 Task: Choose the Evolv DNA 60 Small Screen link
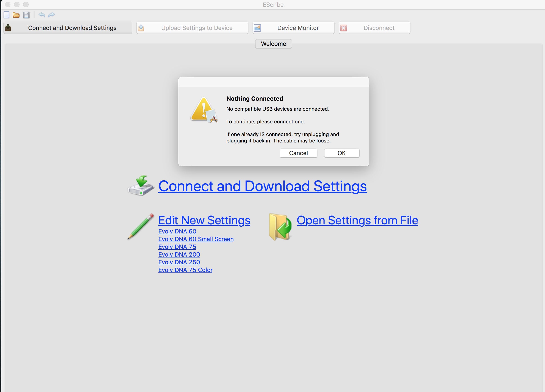196,239
